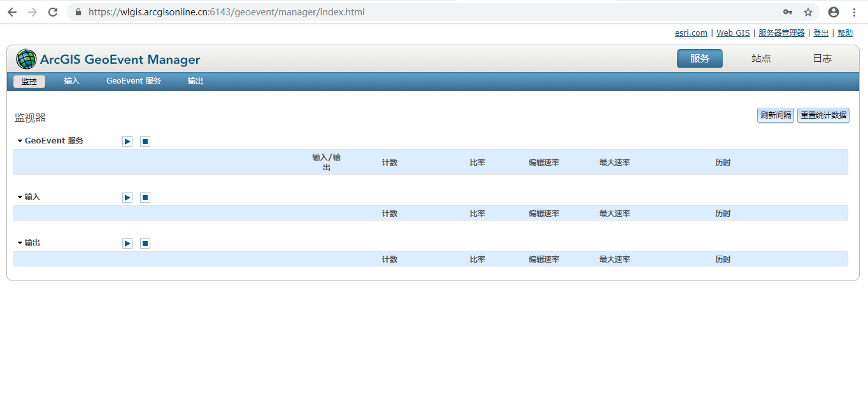The image size is (868, 415).
Task: Open the 输入 navigation menu item
Action: pyautogui.click(x=71, y=81)
